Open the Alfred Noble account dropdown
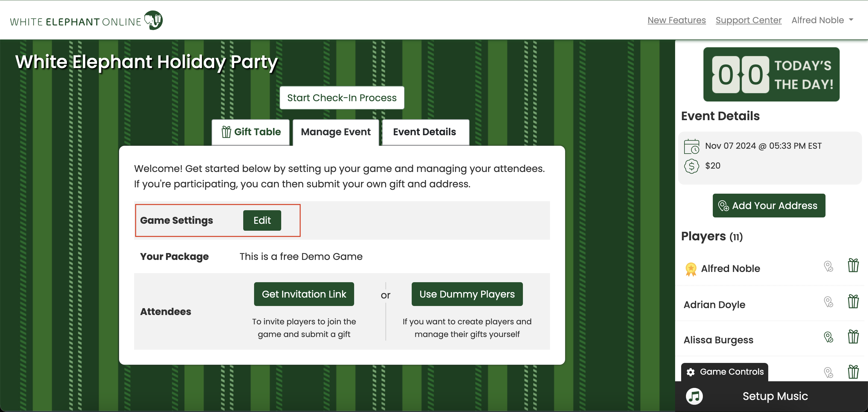 [822, 20]
